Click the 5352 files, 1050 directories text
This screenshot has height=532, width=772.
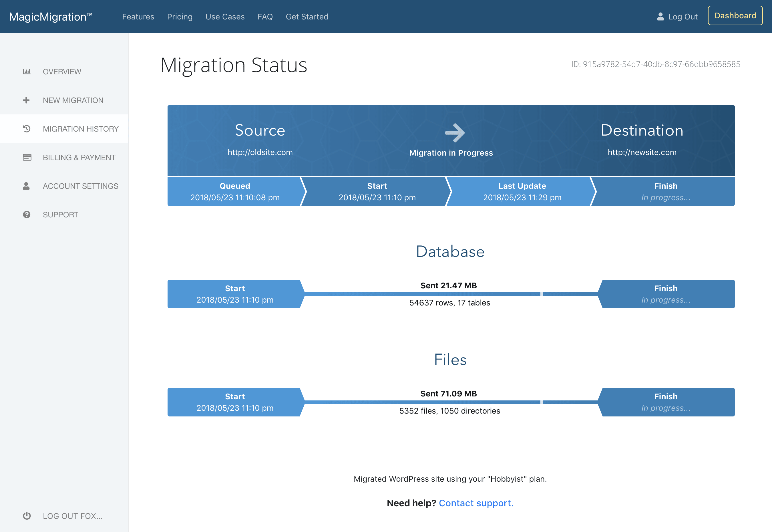click(x=450, y=411)
